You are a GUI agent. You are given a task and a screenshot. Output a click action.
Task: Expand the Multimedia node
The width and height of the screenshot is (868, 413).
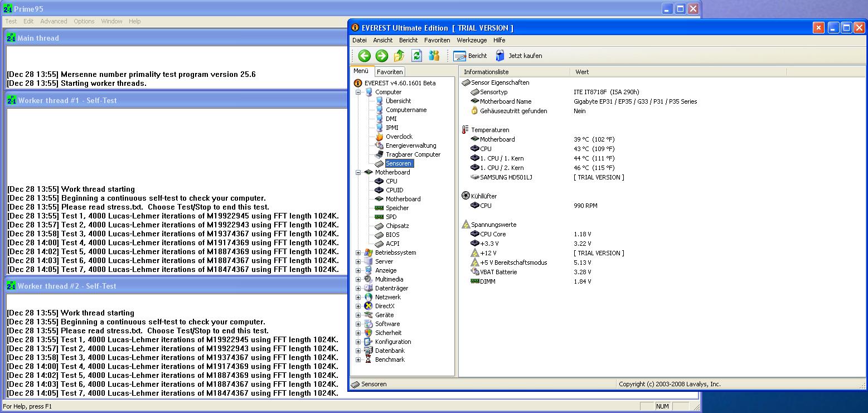[358, 279]
